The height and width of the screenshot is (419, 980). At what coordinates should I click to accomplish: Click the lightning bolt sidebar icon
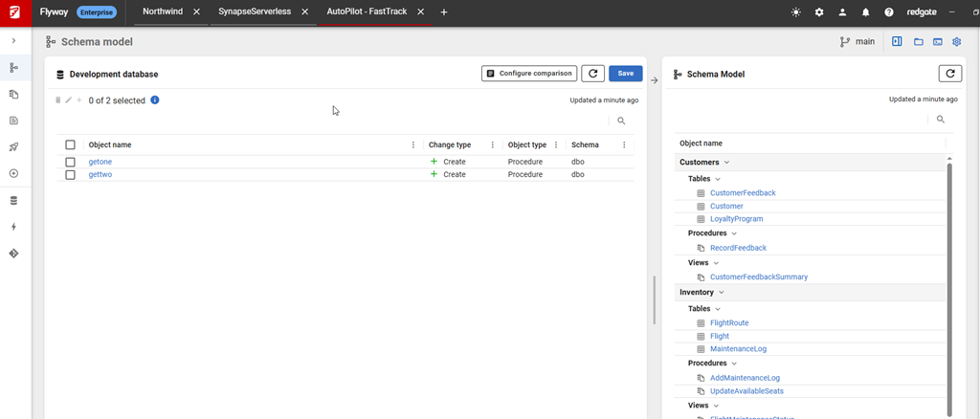pyautogui.click(x=13, y=227)
